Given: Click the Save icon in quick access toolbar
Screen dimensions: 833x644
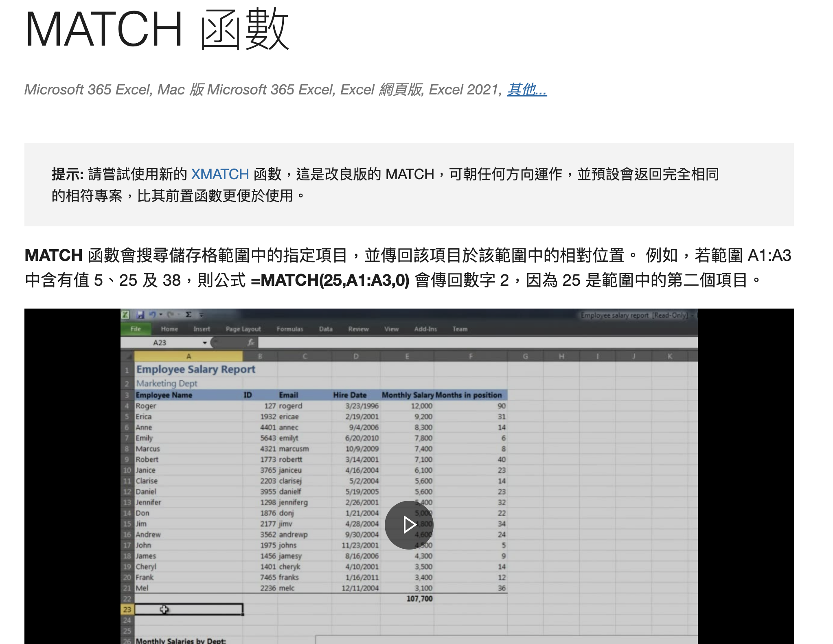Looking at the screenshot, I should point(140,315).
